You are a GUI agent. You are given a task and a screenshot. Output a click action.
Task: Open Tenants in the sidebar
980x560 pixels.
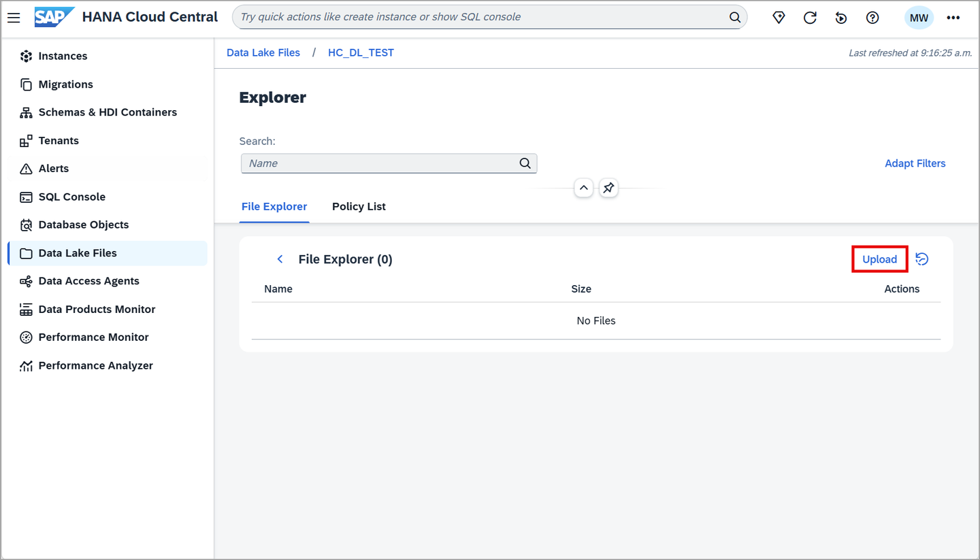[108, 141]
